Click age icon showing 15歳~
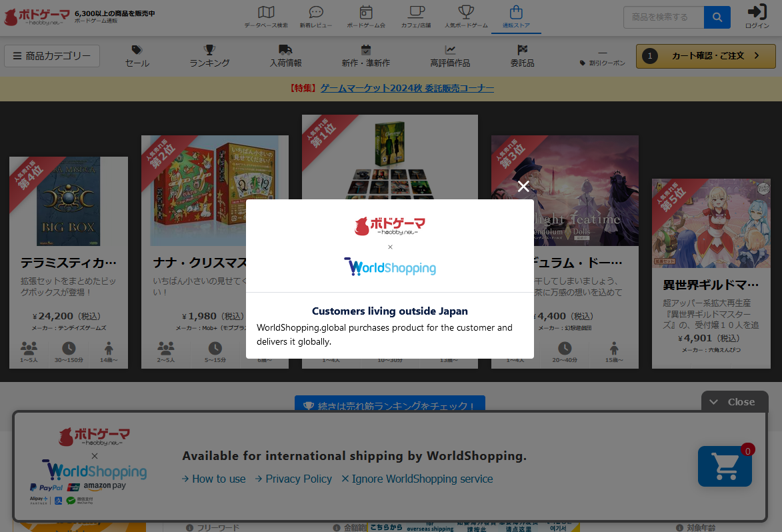The image size is (782, 532). tap(614, 348)
